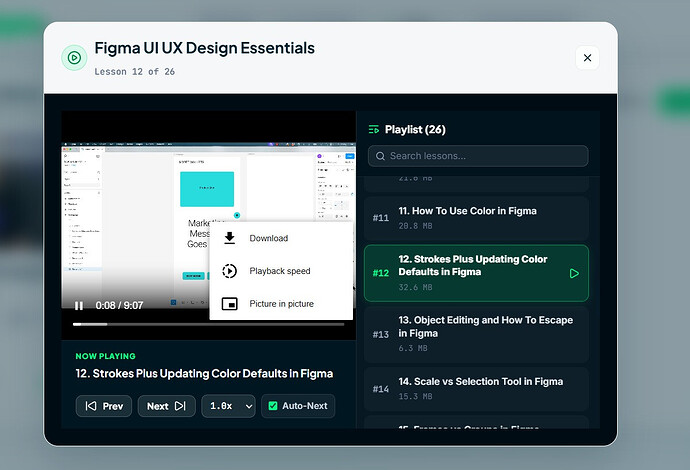The height and width of the screenshot is (470, 690).
Task: Click the Playlist (26) heading
Action: (x=415, y=129)
